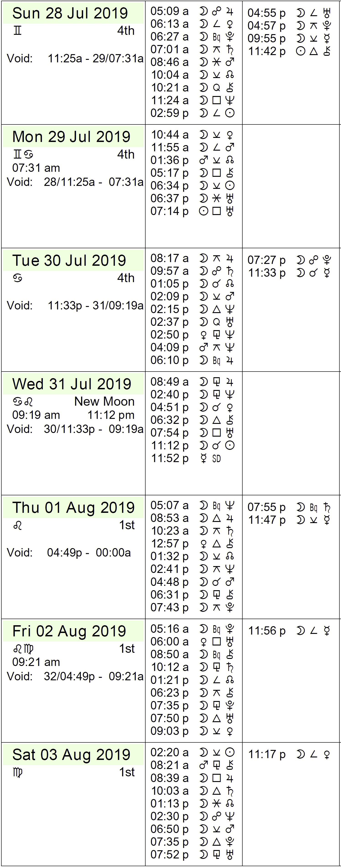Select the Mars glyph in the 08:21 a row

coord(203,765)
